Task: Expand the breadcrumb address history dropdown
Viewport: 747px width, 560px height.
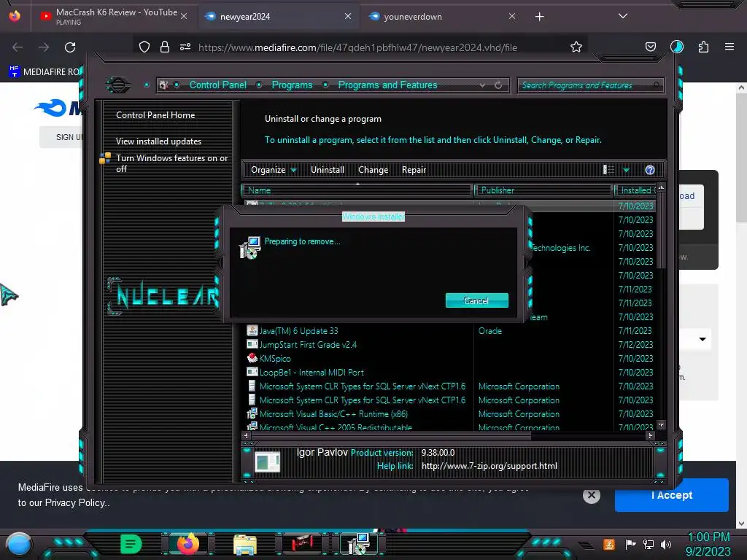Action: pyautogui.click(x=483, y=85)
